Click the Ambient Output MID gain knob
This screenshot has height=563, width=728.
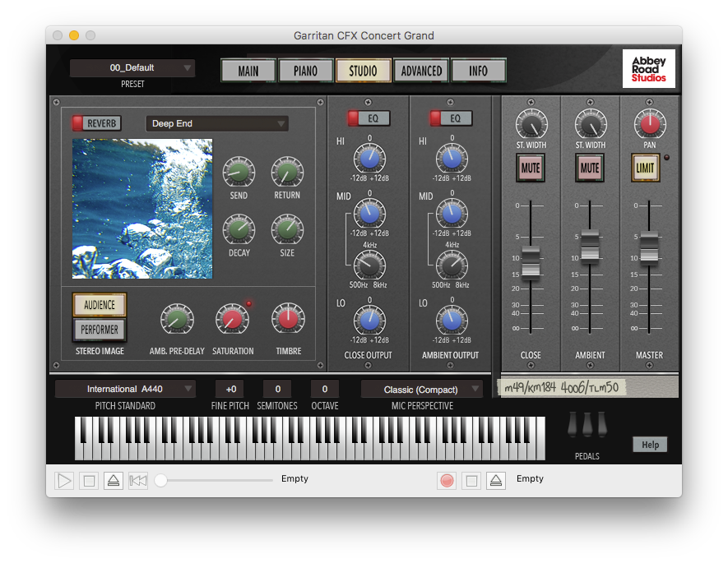452,214
